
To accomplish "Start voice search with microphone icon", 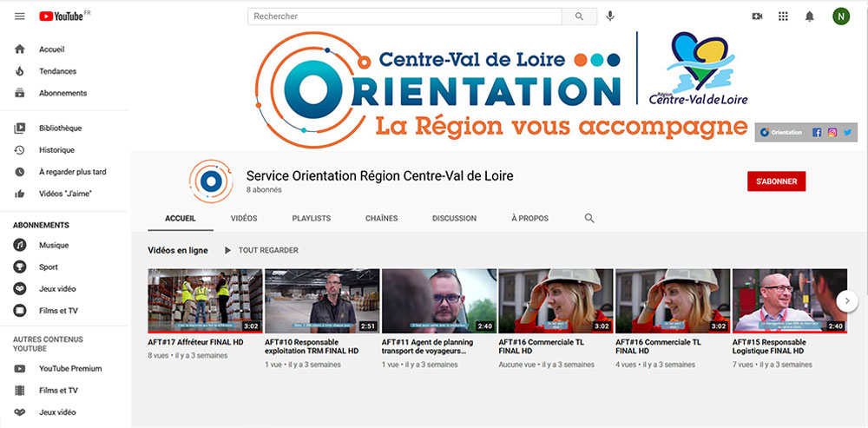I will [610, 16].
